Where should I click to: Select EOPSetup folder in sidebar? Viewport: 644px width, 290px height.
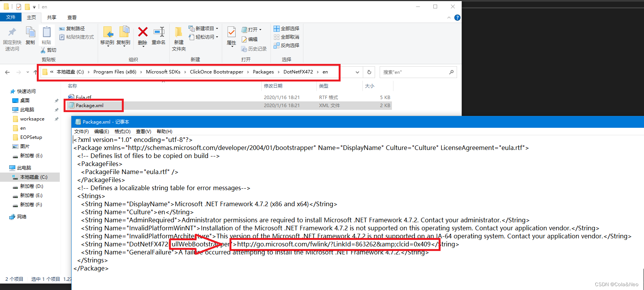(x=31, y=137)
